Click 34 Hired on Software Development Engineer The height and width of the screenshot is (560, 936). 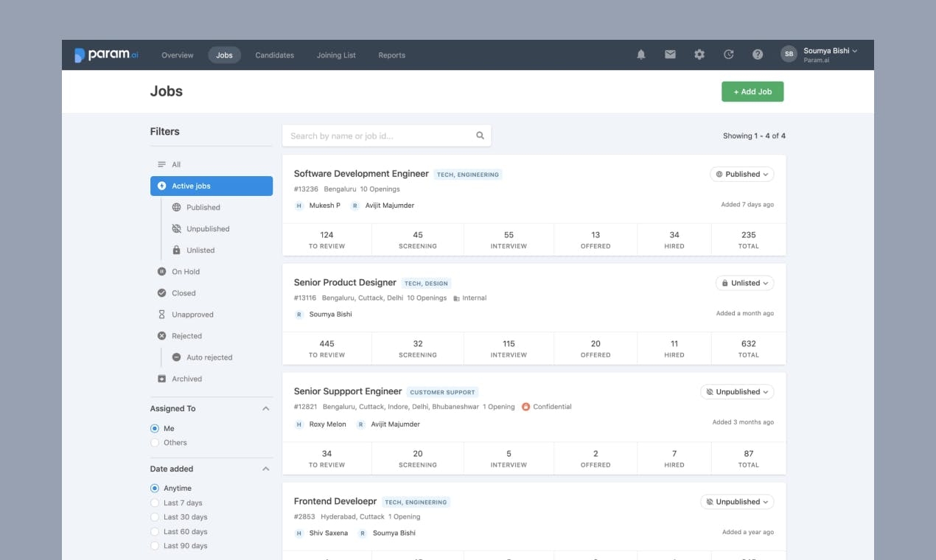pyautogui.click(x=674, y=239)
